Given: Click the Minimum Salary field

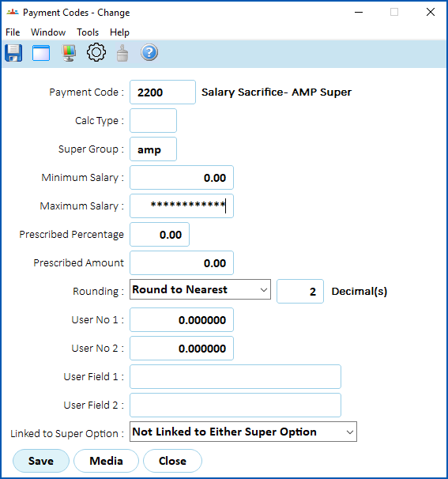Looking at the screenshot, I should (182, 178).
